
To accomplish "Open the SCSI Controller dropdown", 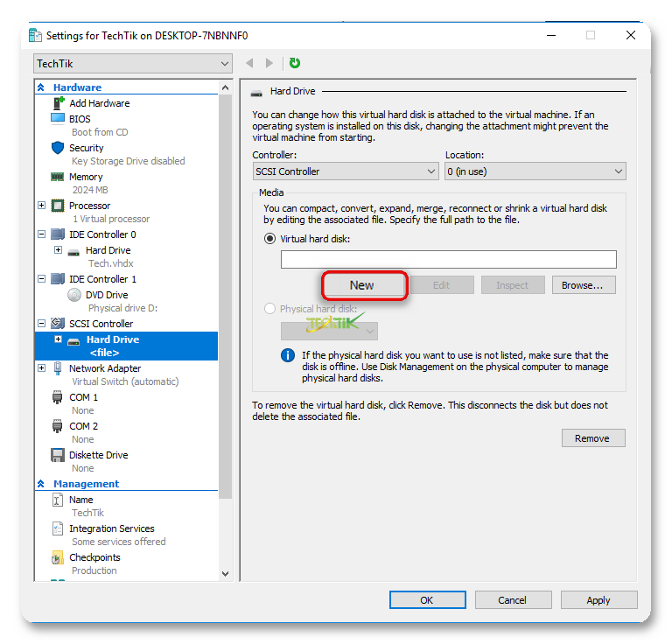I will tap(345, 171).
